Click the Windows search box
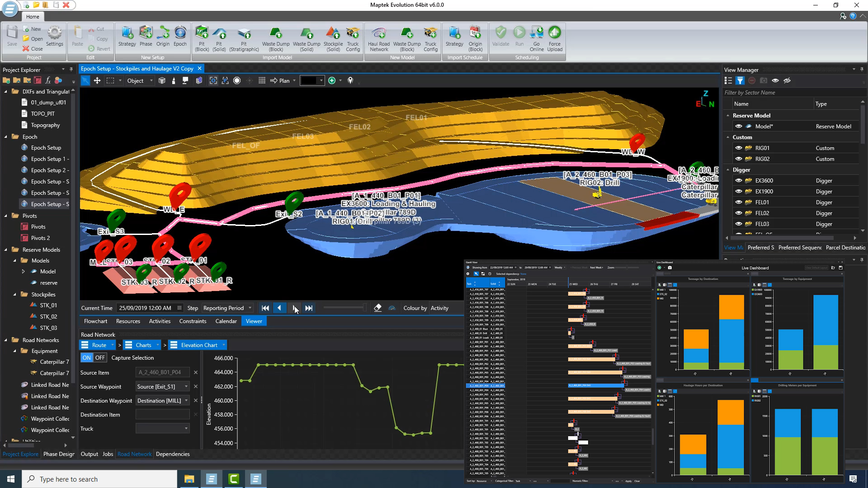The image size is (868, 488). pos(99,479)
